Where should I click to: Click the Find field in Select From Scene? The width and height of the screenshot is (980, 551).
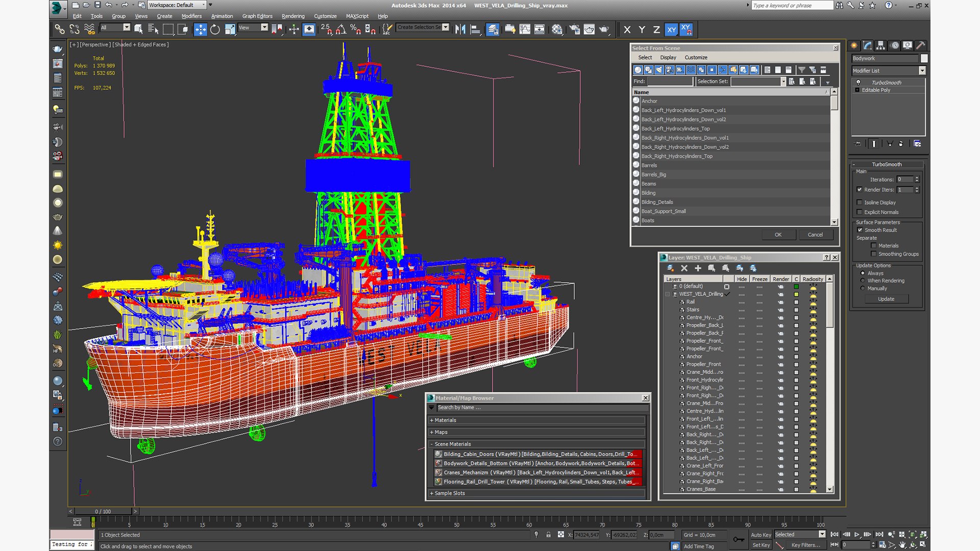670,81
